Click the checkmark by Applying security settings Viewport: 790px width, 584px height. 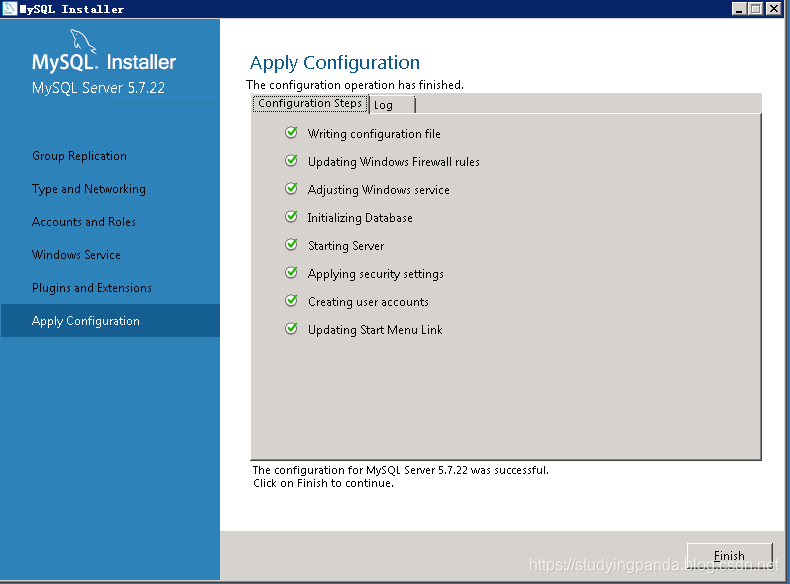coord(291,273)
